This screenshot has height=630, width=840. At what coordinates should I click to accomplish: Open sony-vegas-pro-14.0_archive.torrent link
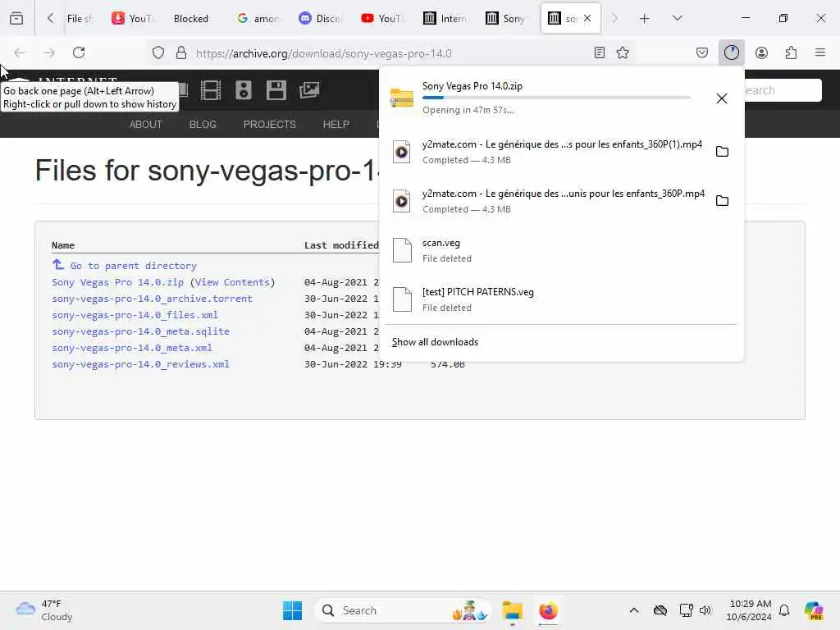(152, 299)
